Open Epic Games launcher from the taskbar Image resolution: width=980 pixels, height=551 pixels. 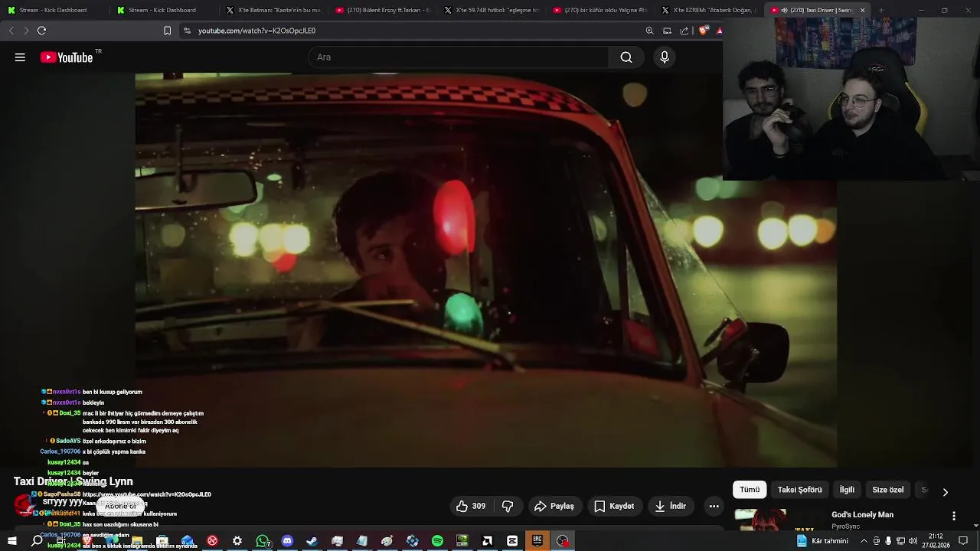click(x=537, y=541)
